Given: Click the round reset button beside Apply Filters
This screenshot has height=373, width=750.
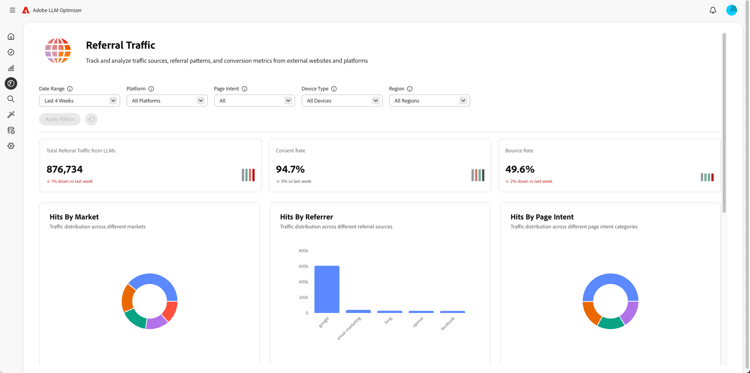Looking at the screenshot, I should [91, 119].
